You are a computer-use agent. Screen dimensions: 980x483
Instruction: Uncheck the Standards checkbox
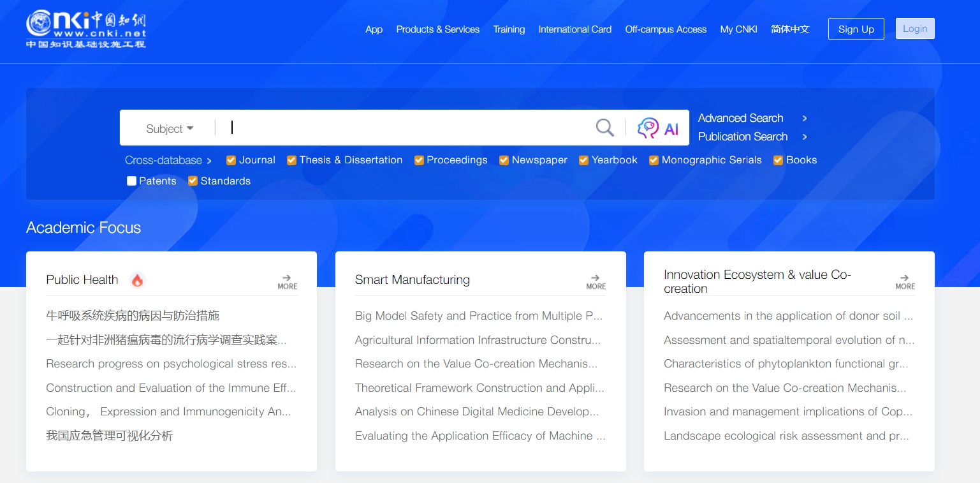click(193, 181)
